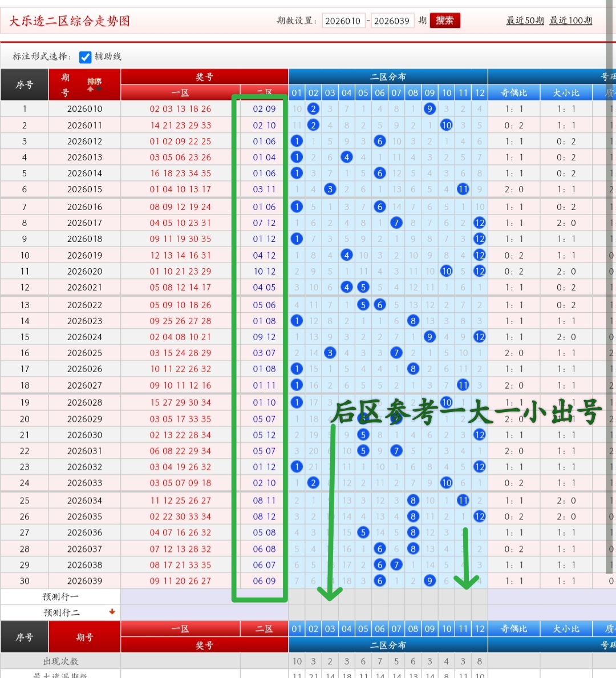Screen dimensions: 616x678
Task: Click the top 大小比 column header
Action: click(566, 92)
